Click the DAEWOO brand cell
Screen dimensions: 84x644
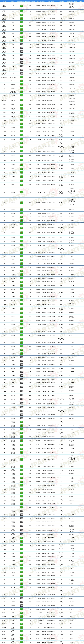(4, 77)
